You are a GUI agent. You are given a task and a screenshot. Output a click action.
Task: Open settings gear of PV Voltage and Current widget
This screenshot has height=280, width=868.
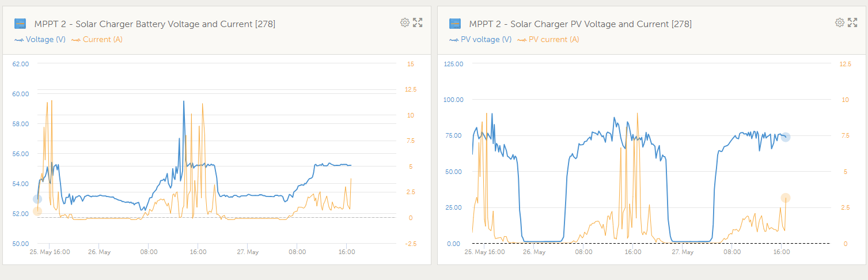click(x=840, y=22)
